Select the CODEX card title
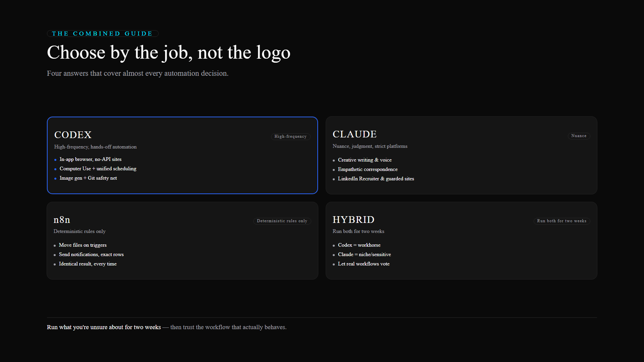This screenshot has width=644, height=362. [73, 135]
